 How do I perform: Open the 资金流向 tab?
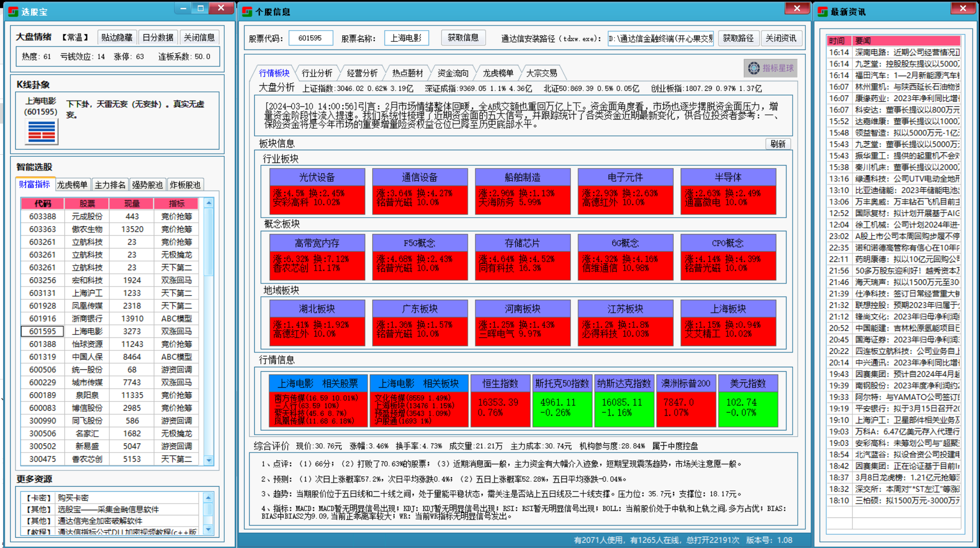click(x=453, y=73)
